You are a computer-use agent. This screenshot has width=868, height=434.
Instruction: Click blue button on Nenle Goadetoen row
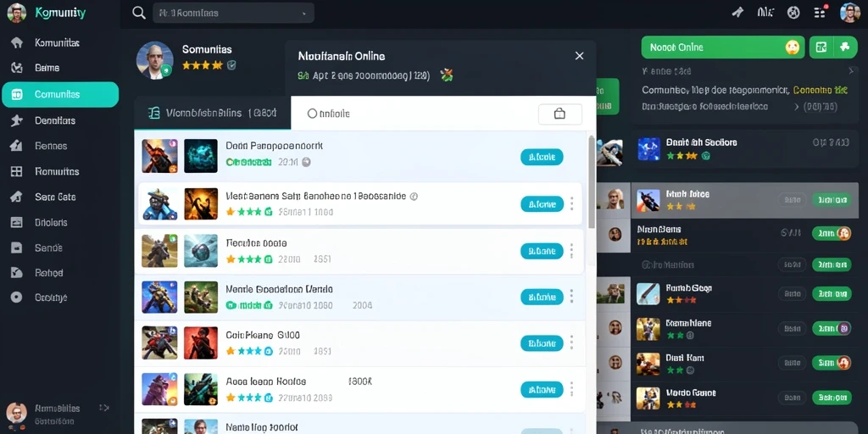[x=542, y=297]
